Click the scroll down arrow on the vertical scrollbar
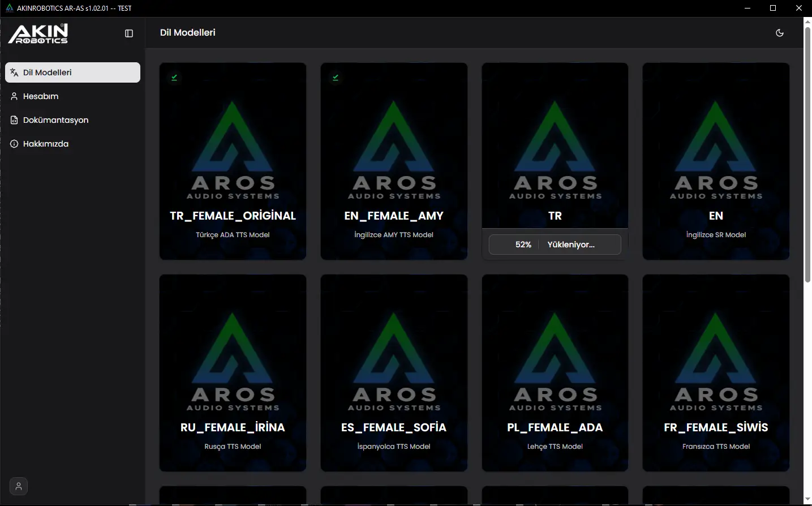Image resolution: width=812 pixels, height=506 pixels. click(x=807, y=500)
